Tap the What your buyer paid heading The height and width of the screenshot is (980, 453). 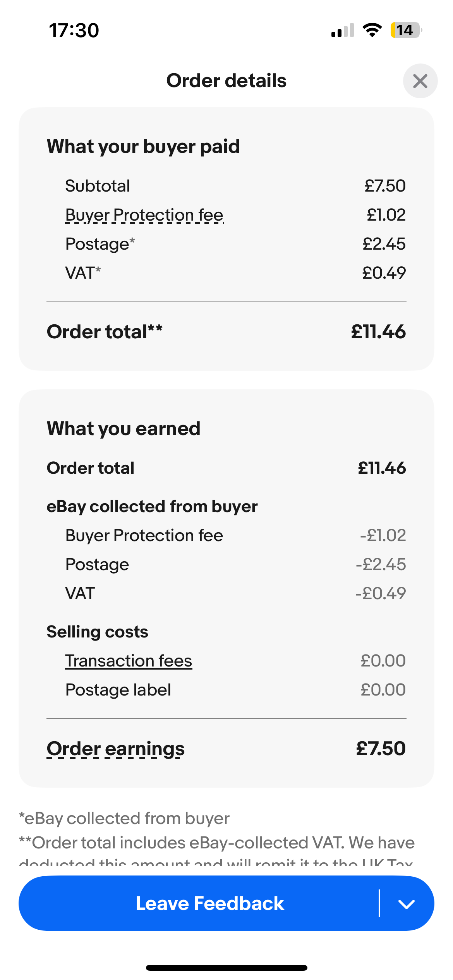coord(143,146)
